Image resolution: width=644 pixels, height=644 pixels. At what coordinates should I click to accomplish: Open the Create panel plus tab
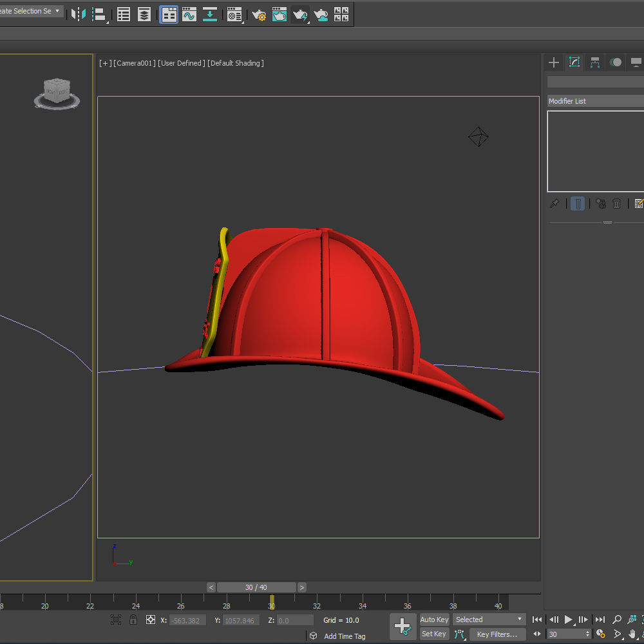(x=554, y=62)
